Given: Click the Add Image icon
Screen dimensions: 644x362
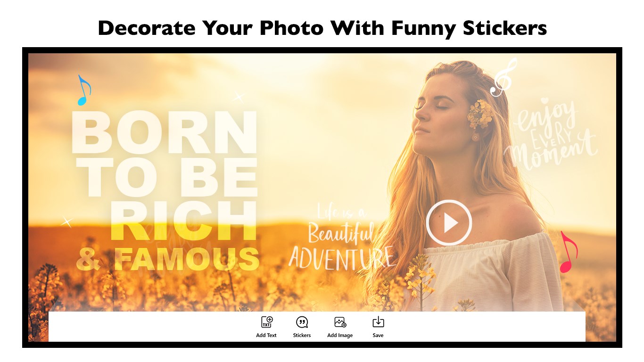Looking at the screenshot, I should [x=340, y=322].
